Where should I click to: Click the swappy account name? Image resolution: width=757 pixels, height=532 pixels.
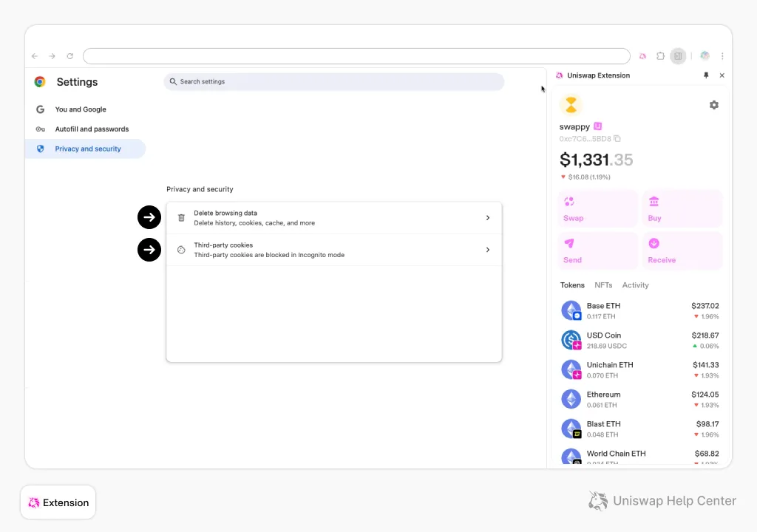574,127
